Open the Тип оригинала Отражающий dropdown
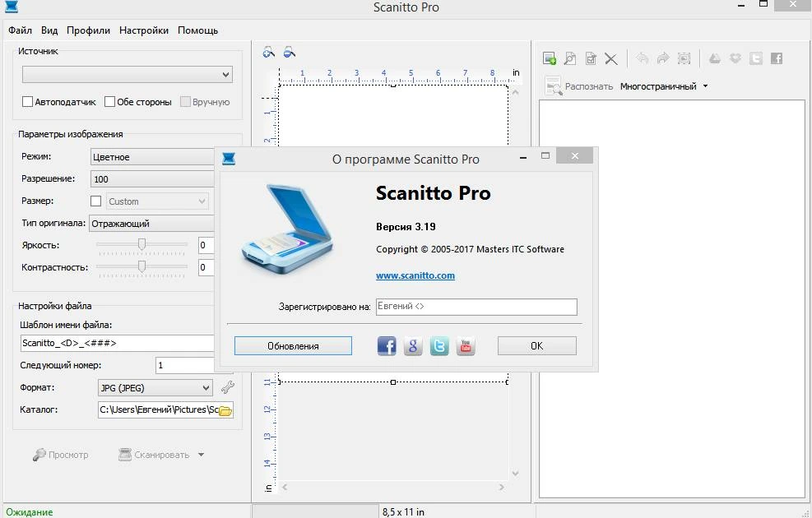 pos(151,224)
